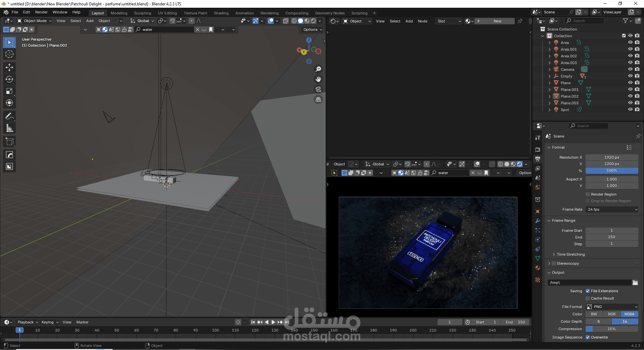Open the Modifiers wrench properties tab
Image resolution: width=644 pixels, height=350 pixels.
click(538, 221)
